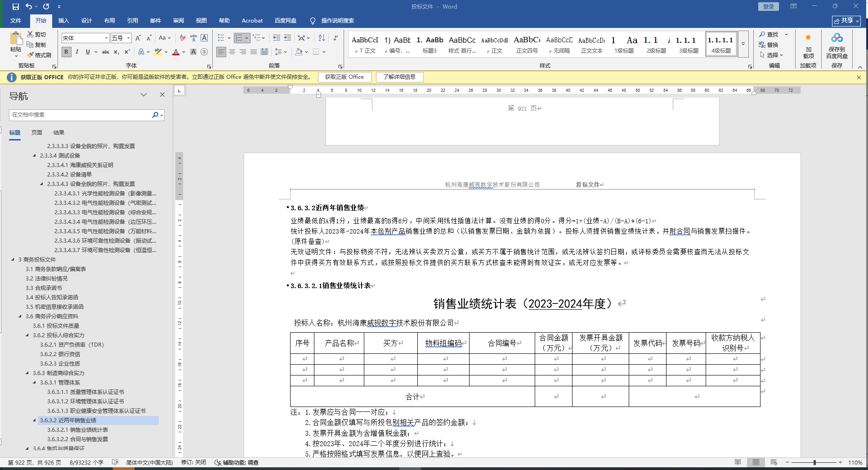This screenshot has height=470, width=868.
Task: Open the 插入 (Insert) ribbon tab
Action: 63,20
